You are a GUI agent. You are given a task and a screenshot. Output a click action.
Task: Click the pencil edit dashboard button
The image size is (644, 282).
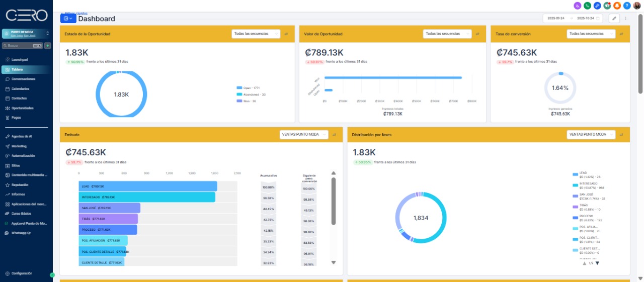click(614, 18)
